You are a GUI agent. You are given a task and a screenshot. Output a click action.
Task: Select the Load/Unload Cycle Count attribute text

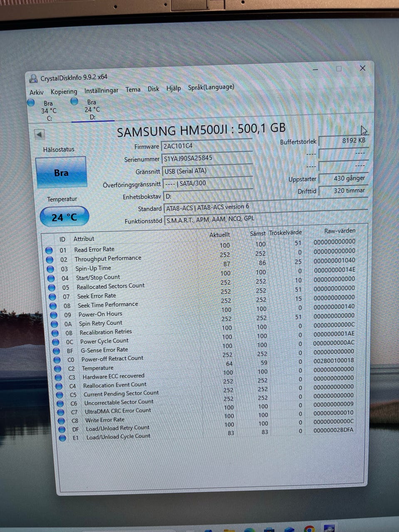(118, 436)
